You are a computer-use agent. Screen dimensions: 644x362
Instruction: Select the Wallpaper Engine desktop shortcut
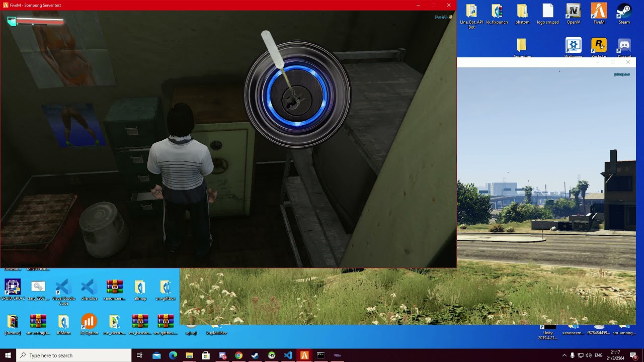coord(573,48)
